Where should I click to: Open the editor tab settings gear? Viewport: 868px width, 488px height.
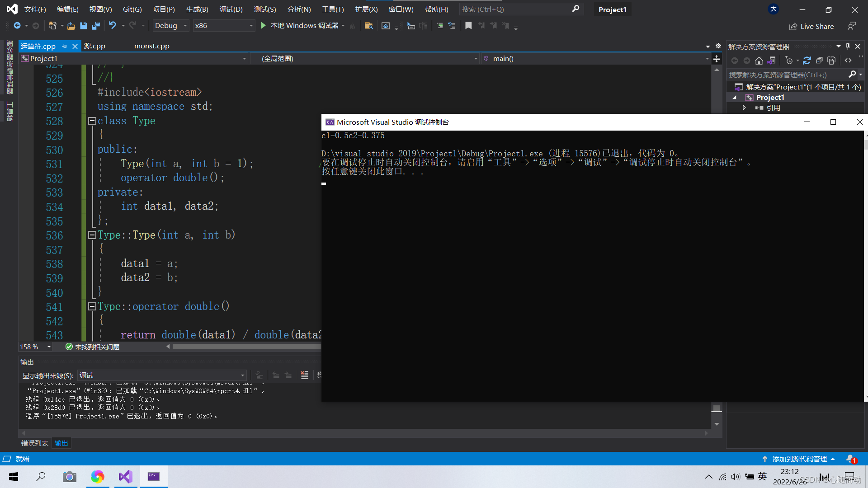pos(718,46)
